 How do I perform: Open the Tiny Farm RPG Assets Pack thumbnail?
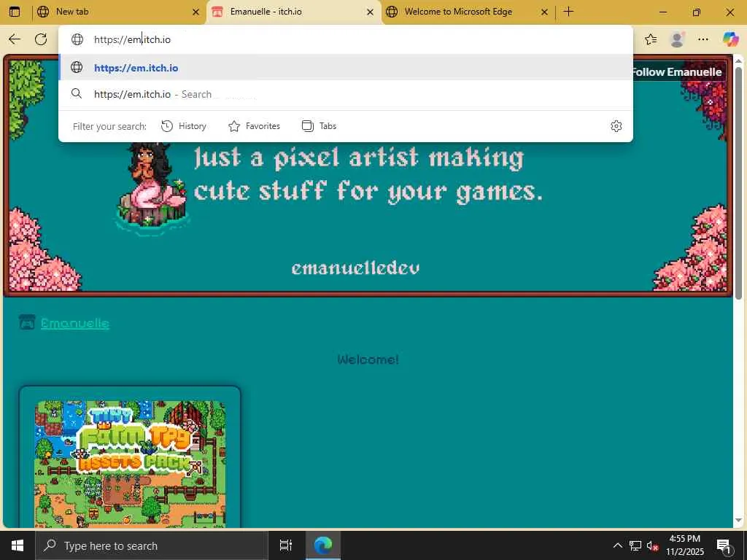tap(130, 464)
